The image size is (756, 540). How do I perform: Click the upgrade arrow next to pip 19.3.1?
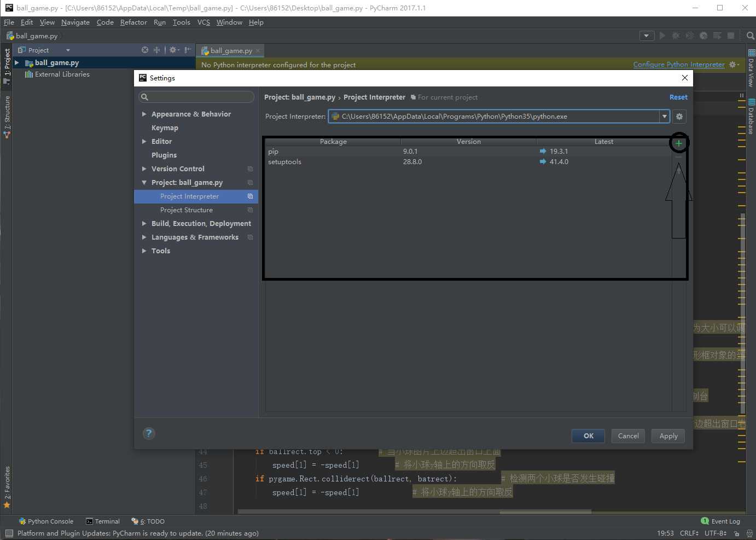coord(543,152)
